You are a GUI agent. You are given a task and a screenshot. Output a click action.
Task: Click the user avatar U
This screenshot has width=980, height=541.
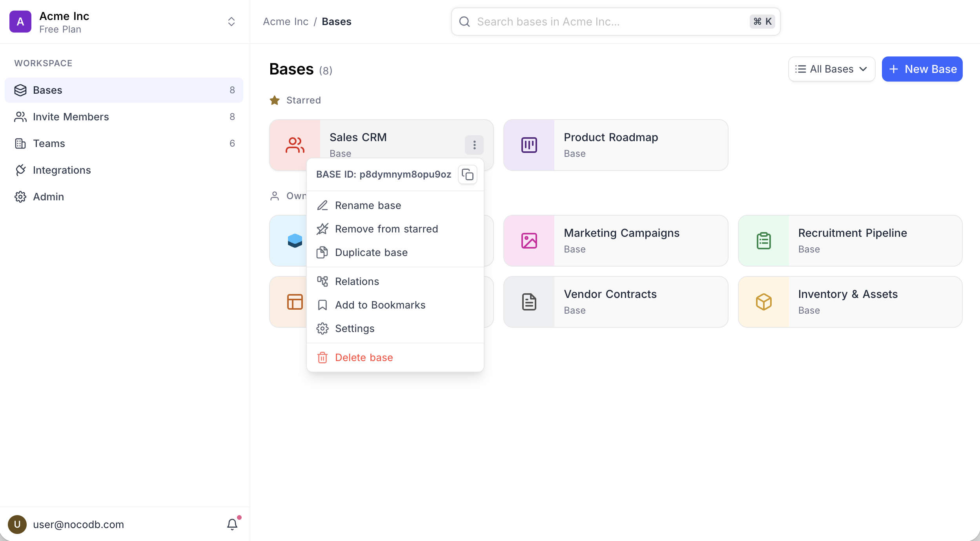(x=17, y=525)
